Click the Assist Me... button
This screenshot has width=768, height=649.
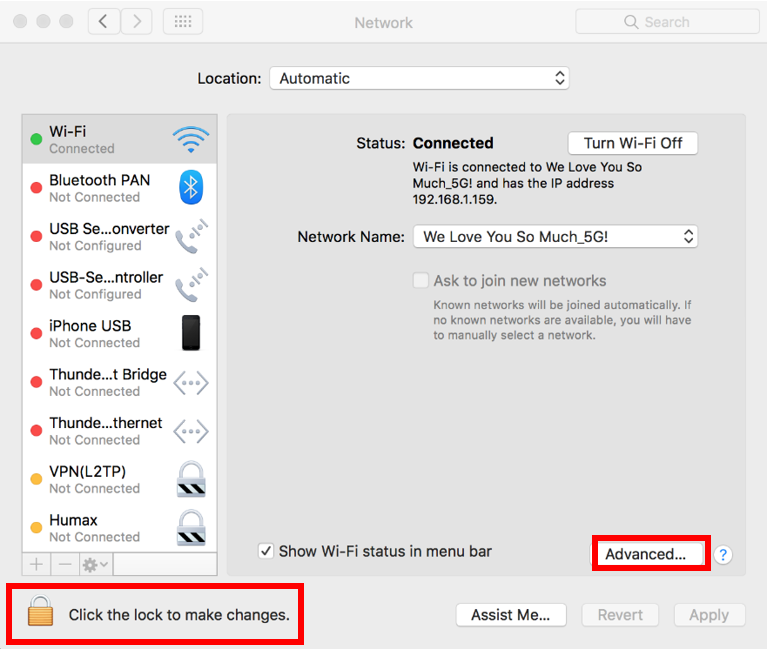tap(511, 615)
